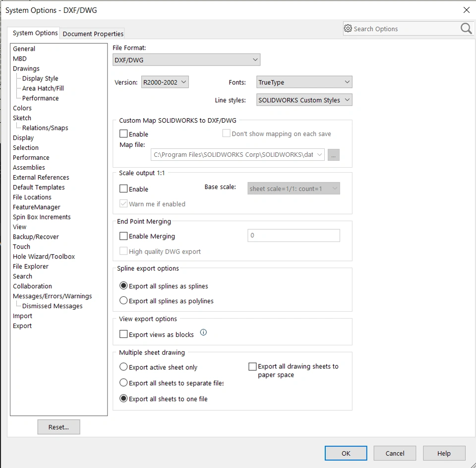Screen dimensions: 476x468
Task: Enable Custom Map SOLIDWORKS to DXF/DWG checkbox
Action: 123,134
